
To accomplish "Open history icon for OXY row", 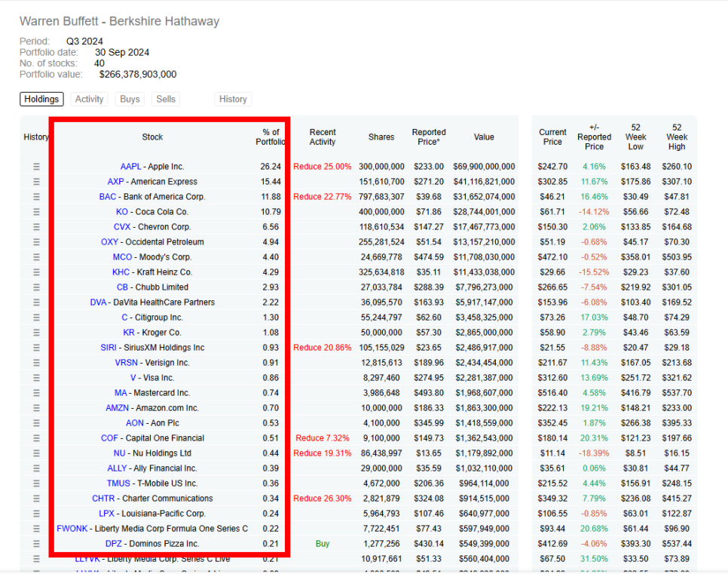I will pos(36,242).
